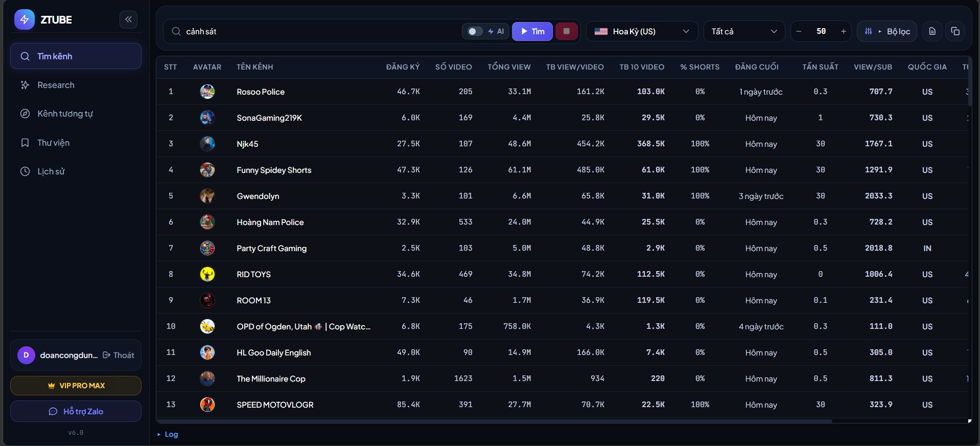Toggle the AI search switch
This screenshot has height=446, width=980.
coord(475,31)
